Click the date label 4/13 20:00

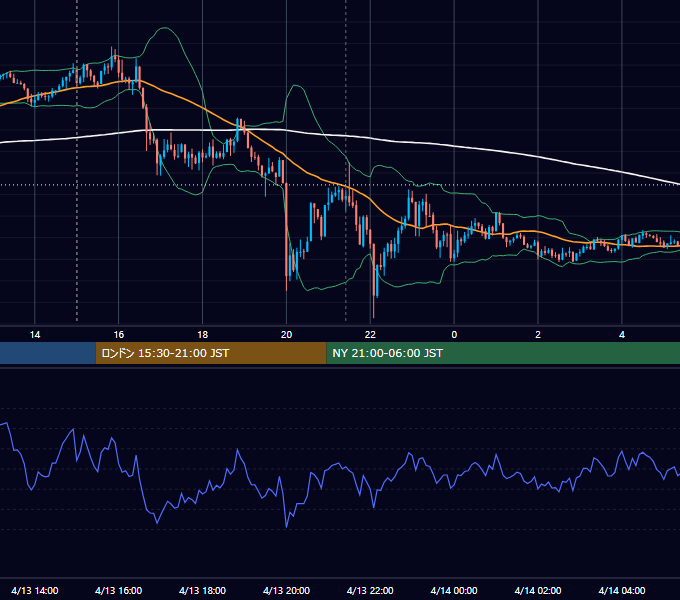[286, 590]
